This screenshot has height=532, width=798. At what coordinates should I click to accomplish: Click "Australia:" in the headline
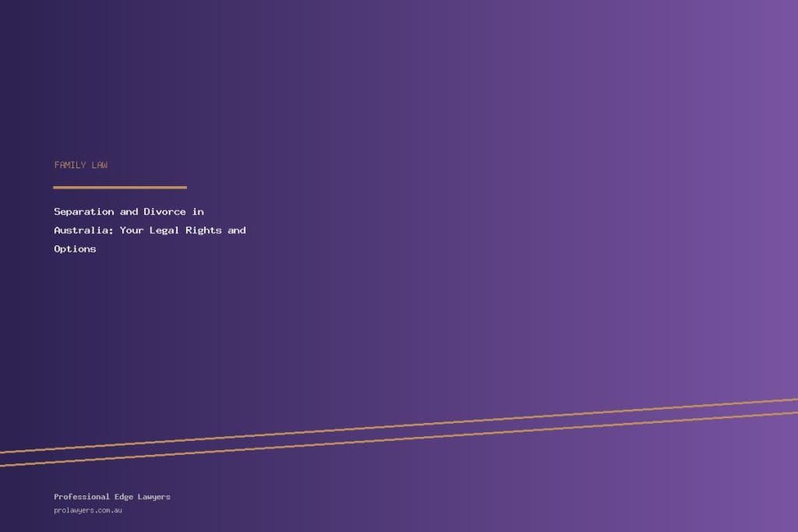pos(83,231)
